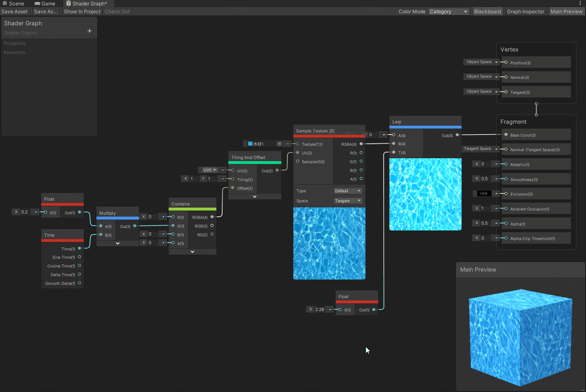Image resolution: width=586 pixels, height=392 pixels.
Task: Click the Alpha Clip Threshold(1) input port
Action: tap(506, 238)
